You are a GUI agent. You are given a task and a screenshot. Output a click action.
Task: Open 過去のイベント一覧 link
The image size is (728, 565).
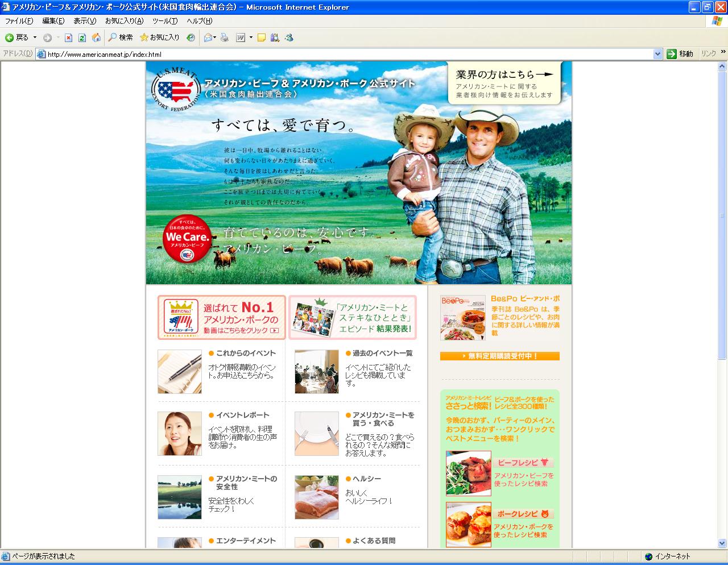pyautogui.click(x=382, y=353)
